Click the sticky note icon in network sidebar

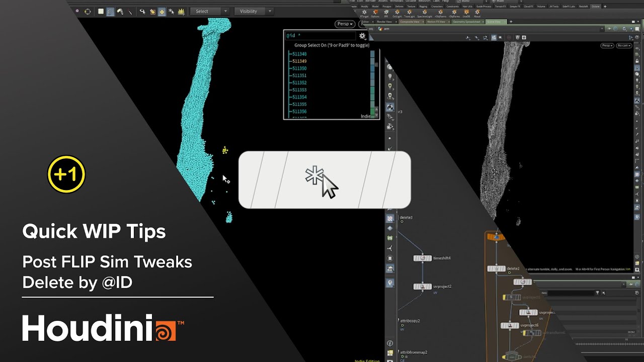coord(390,353)
